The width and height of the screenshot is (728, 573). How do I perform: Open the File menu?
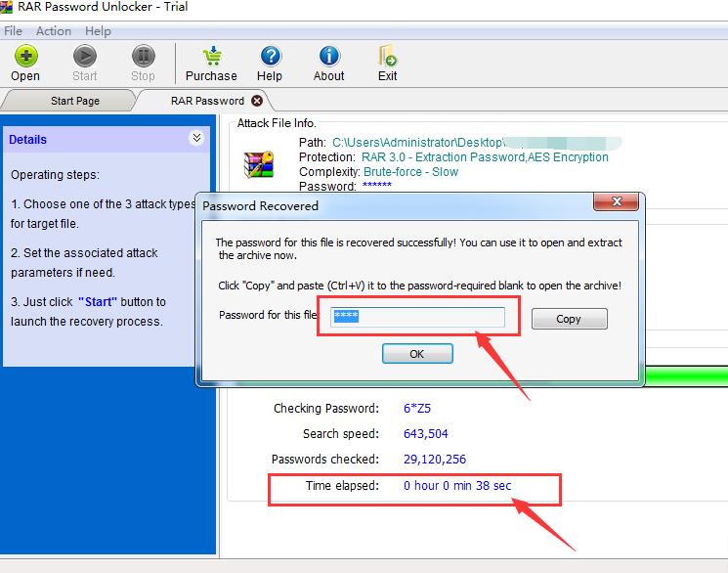pos(14,30)
